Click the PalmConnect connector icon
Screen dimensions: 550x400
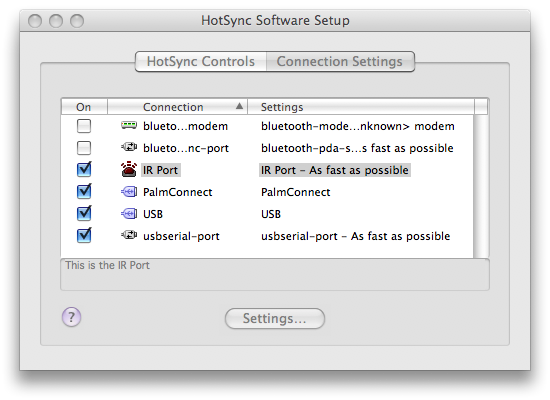129,192
